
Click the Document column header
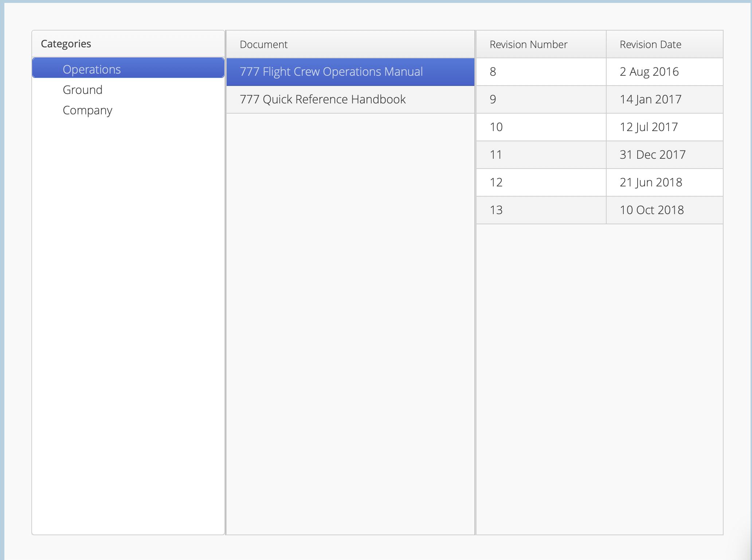(x=263, y=44)
